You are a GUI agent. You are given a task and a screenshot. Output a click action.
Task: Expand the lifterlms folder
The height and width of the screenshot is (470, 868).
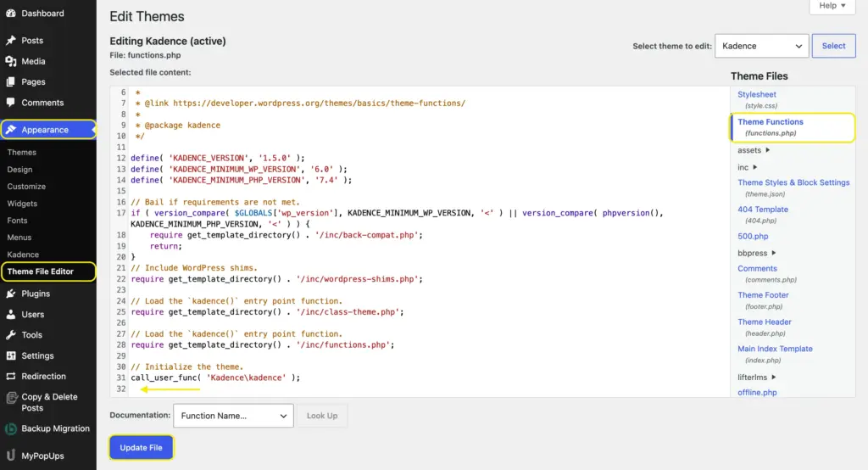[757, 378]
